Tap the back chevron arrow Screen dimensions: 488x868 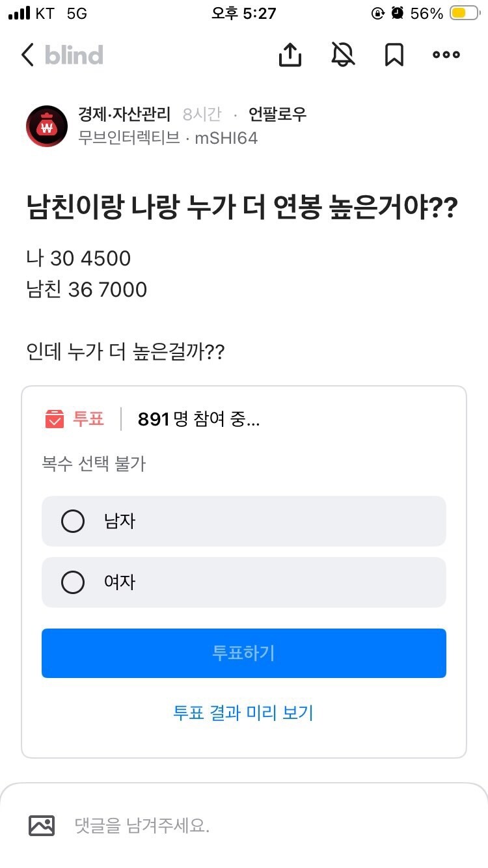[x=27, y=55]
